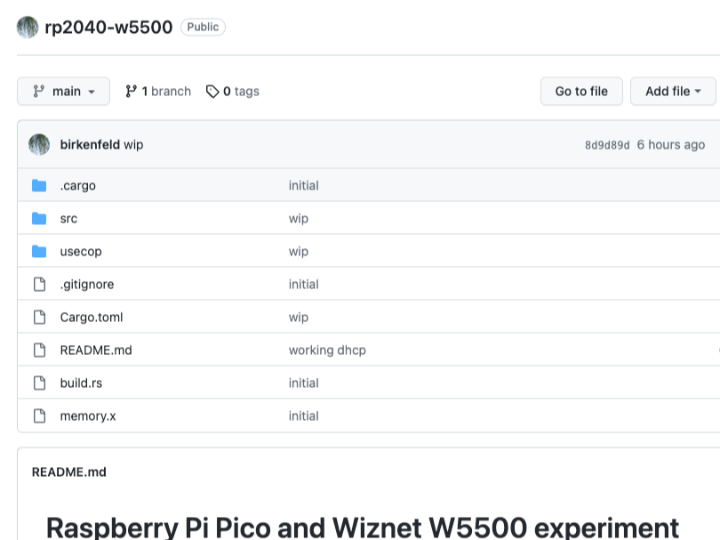720x540 pixels.
Task: Click the birkenfeld commit author avatar
Action: pos(39,145)
